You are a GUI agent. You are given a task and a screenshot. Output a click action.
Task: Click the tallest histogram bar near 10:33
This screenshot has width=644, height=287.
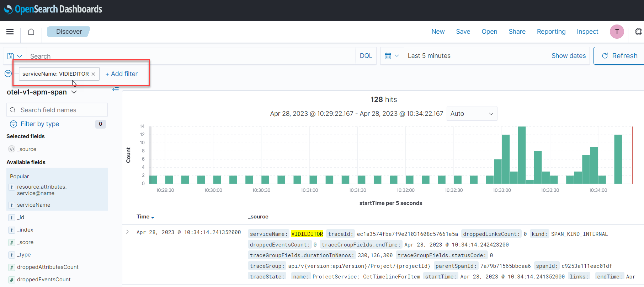coord(522,155)
